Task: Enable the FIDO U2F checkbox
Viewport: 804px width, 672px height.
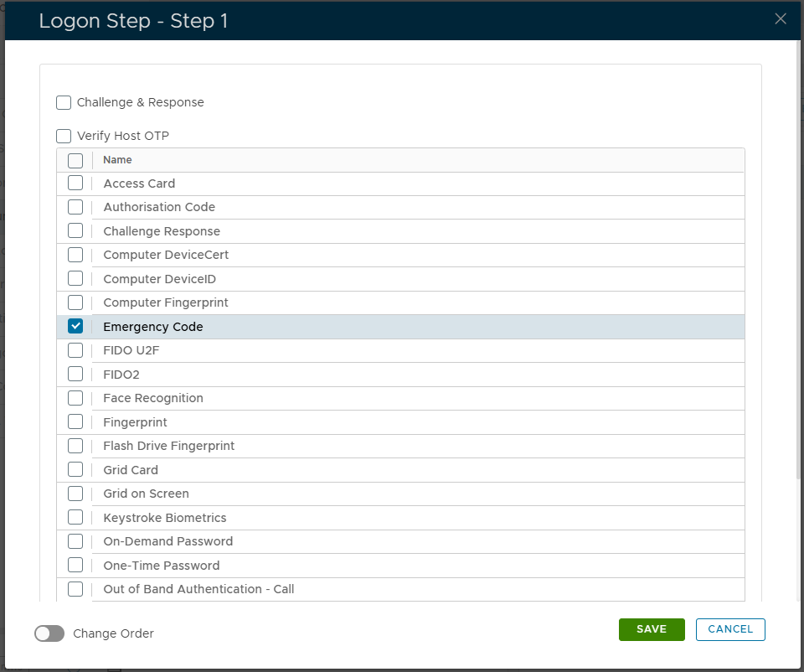Action: click(x=75, y=350)
